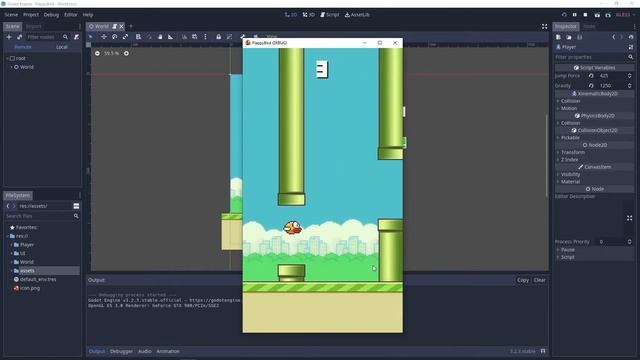Click the Search files field in FileSystem
This screenshot has width=640, height=360.
(x=42, y=216)
